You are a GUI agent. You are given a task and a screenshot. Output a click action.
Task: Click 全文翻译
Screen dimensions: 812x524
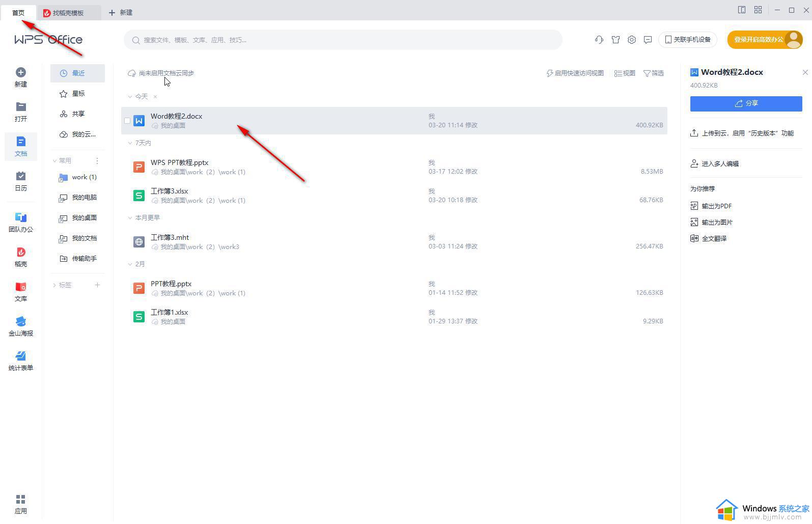point(709,238)
